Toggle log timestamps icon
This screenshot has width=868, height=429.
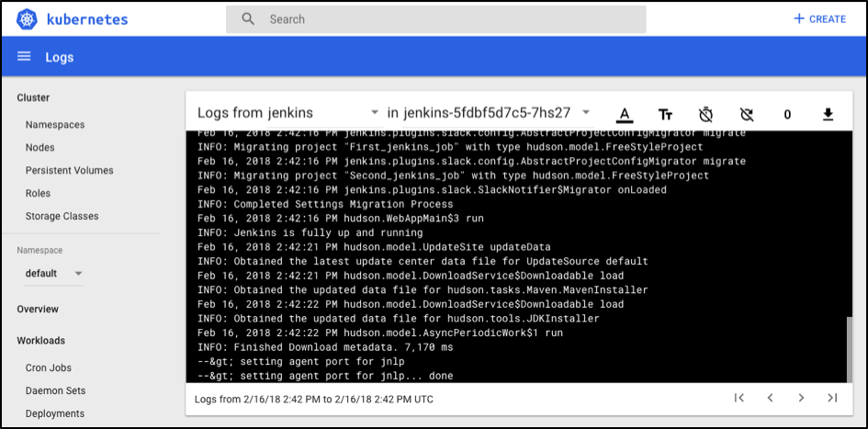point(705,115)
